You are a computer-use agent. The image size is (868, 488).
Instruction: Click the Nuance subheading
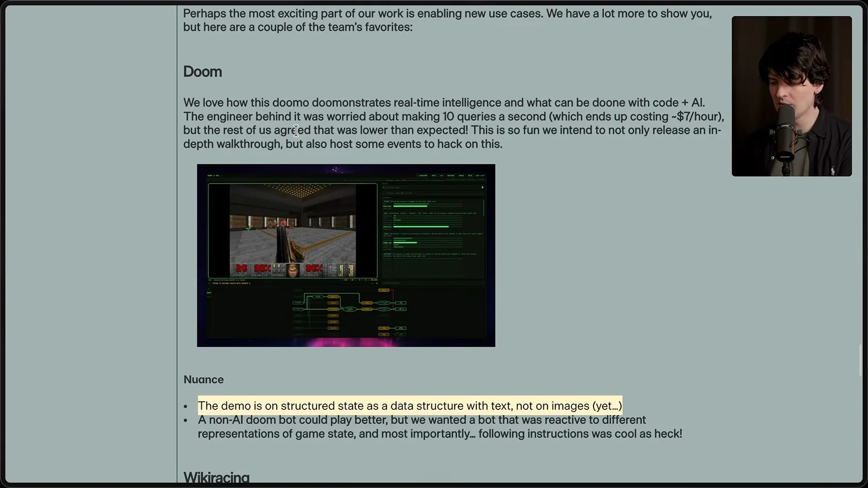(203, 380)
